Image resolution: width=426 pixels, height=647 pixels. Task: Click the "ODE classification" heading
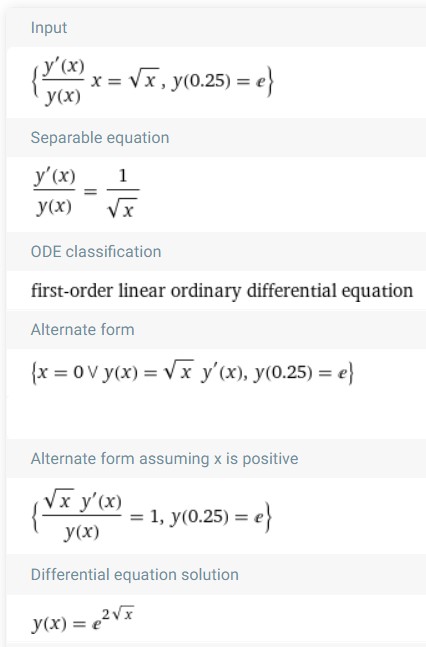(96, 252)
